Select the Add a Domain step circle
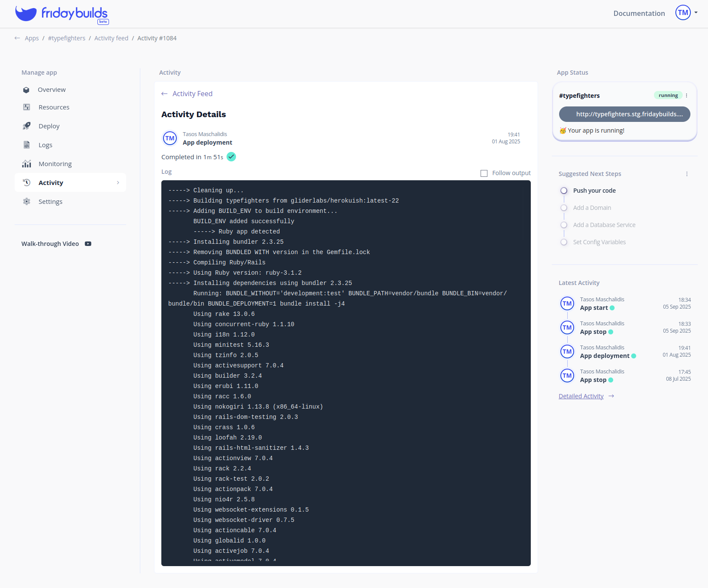 [x=563, y=207]
